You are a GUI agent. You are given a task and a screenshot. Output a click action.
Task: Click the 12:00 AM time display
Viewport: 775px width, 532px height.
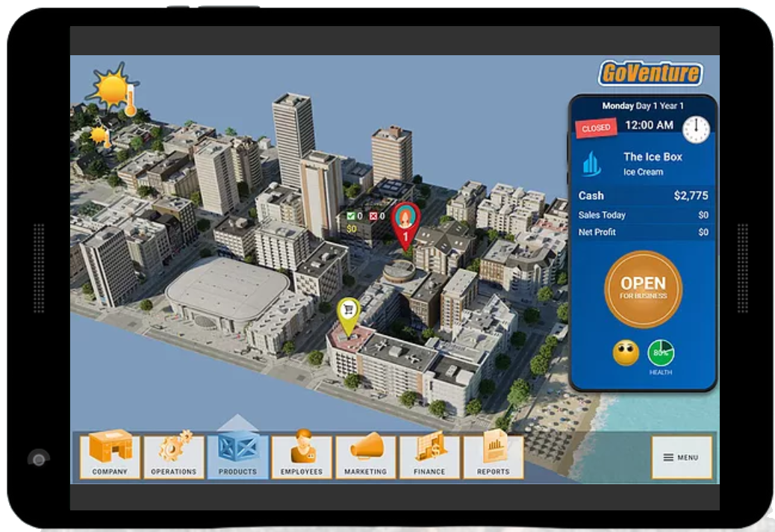point(649,125)
